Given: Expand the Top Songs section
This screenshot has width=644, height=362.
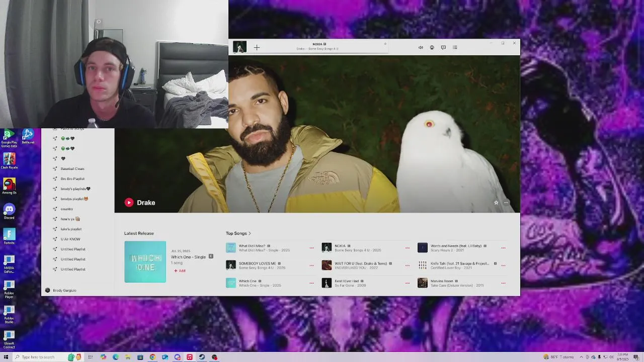Looking at the screenshot, I should tap(238, 233).
